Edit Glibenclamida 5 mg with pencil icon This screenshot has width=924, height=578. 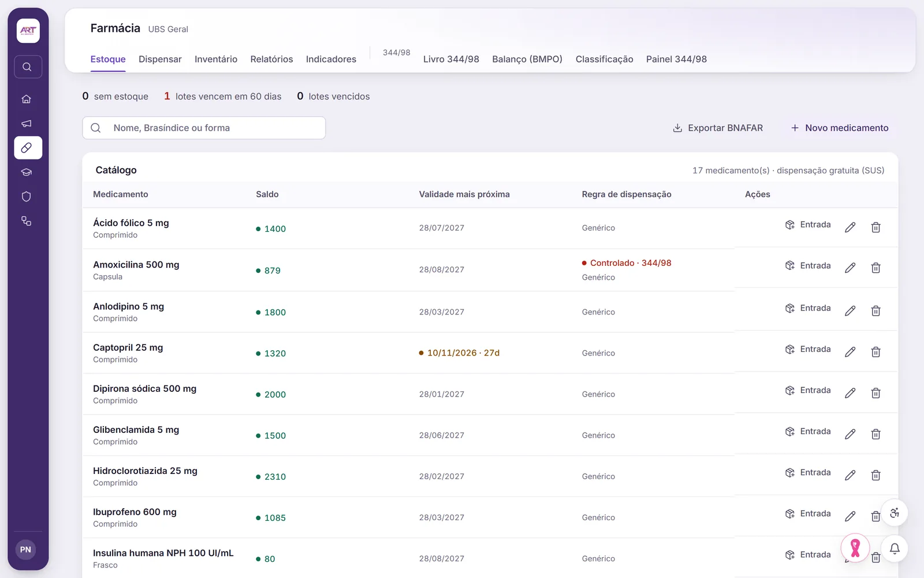[x=850, y=434]
